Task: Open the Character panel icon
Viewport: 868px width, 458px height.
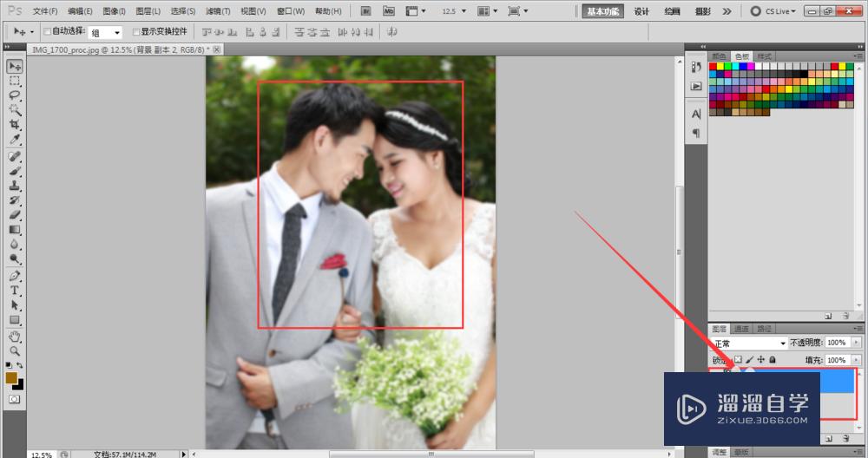Action: tap(696, 114)
